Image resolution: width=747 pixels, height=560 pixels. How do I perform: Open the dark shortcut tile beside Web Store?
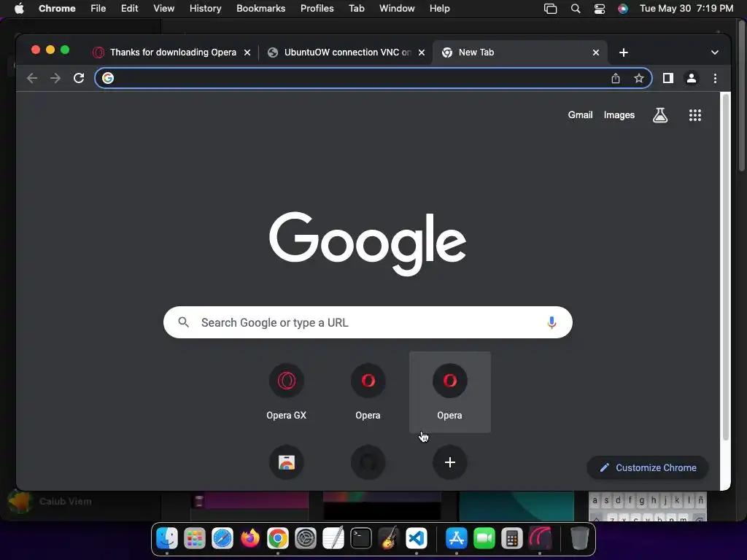pyautogui.click(x=368, y=462)
